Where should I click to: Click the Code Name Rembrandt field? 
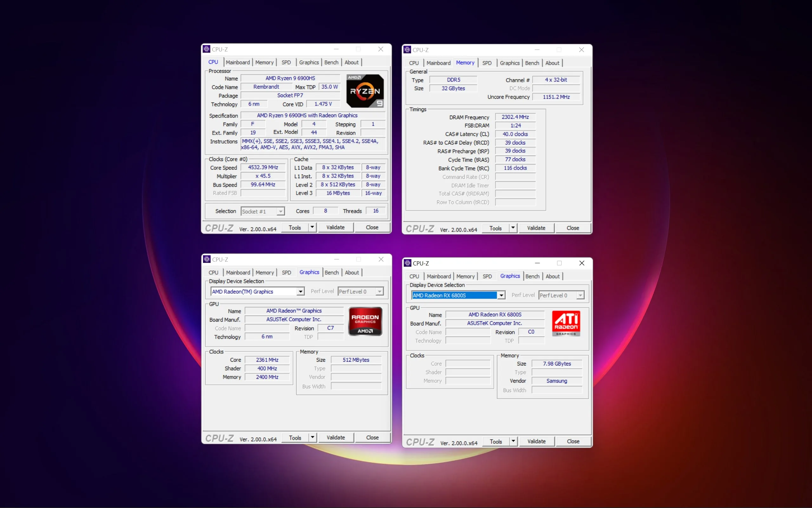tap(266, 87)
